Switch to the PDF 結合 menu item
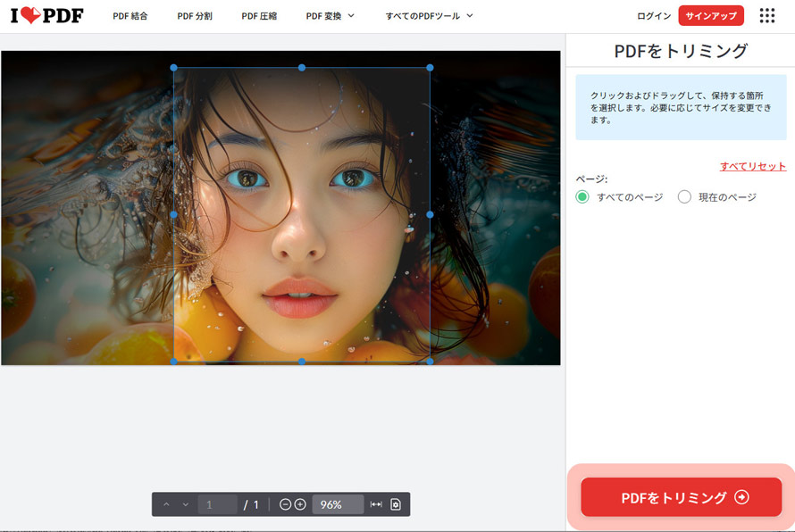795x532 pixels. click(130, 15)
